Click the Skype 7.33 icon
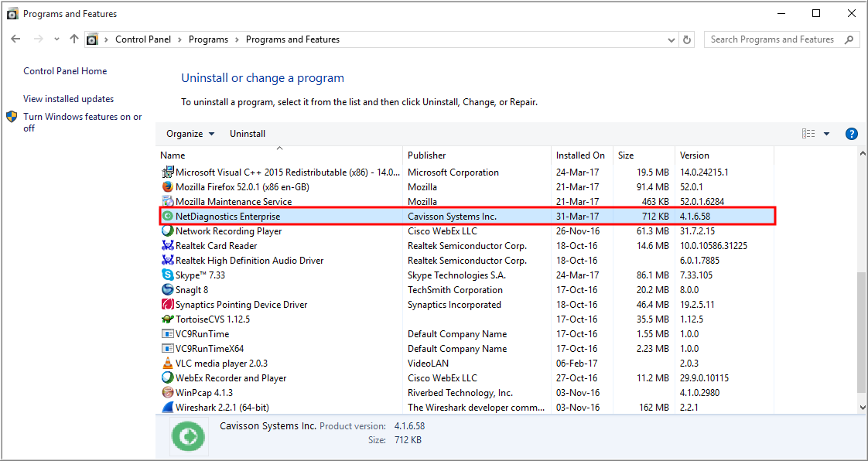Image resolution: width=868 pixels, height=461 pixels. pos(167,275)
